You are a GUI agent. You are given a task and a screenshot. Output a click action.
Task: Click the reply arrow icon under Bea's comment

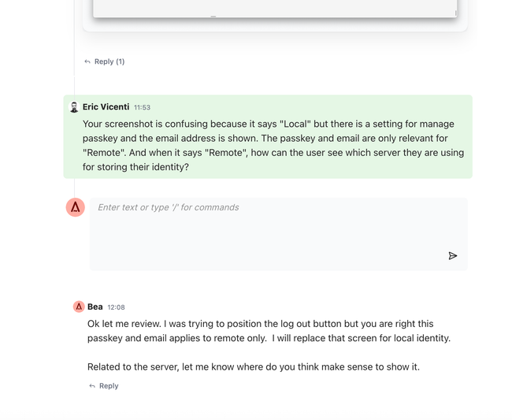92,385
